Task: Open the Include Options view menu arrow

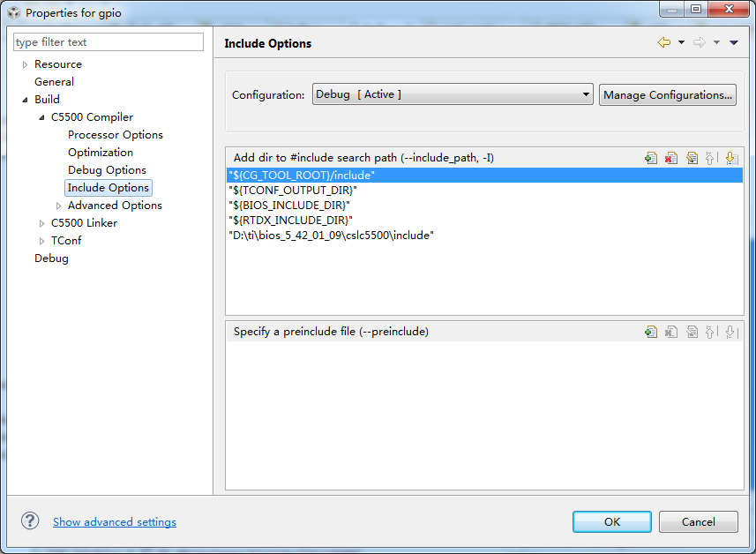Action: click(x=734, y=42)
